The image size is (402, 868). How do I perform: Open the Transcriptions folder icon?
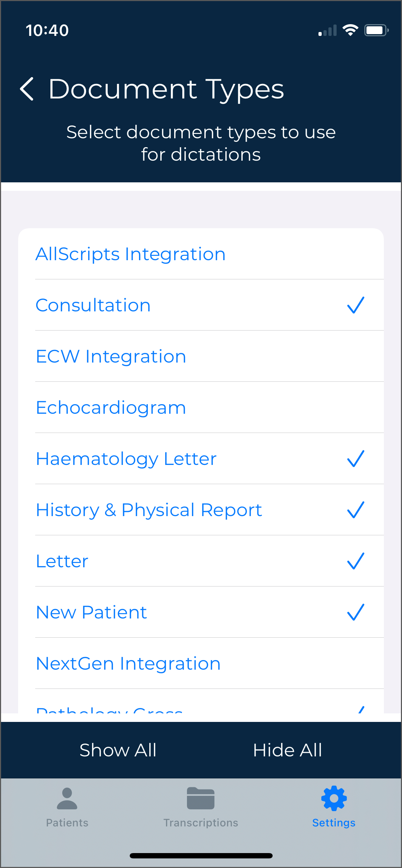pos(200,798)
